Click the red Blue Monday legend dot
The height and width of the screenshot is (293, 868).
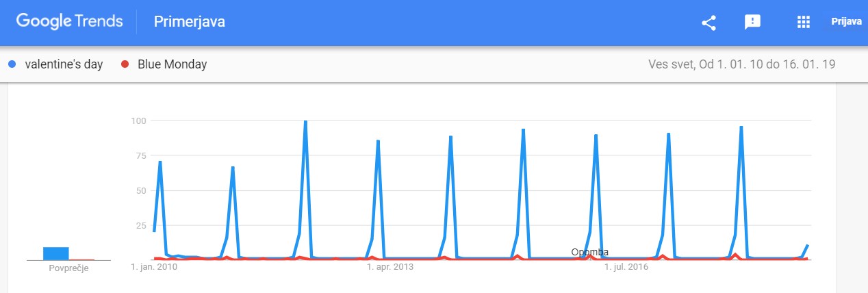coord(125,65)
